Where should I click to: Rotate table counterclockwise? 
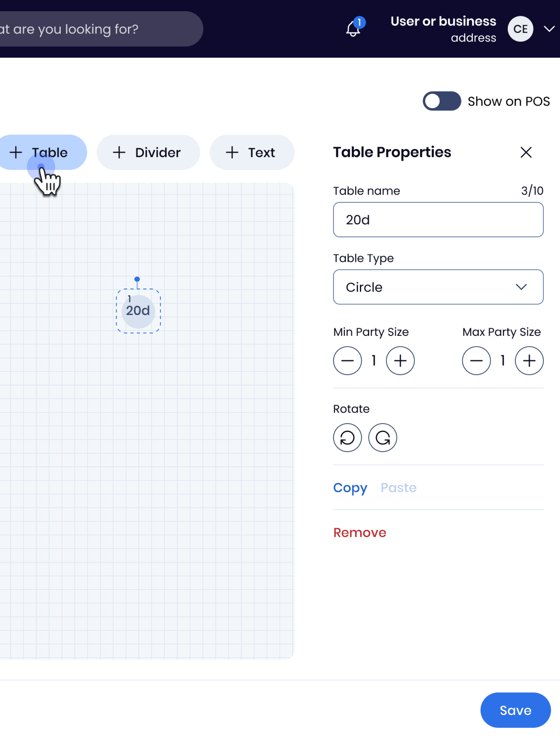pyautogui.click(x=347, y=438)
